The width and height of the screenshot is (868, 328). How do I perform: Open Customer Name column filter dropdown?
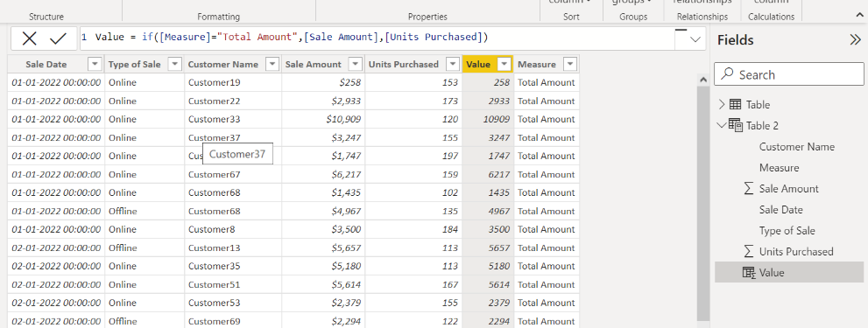[x=272, y=65]
